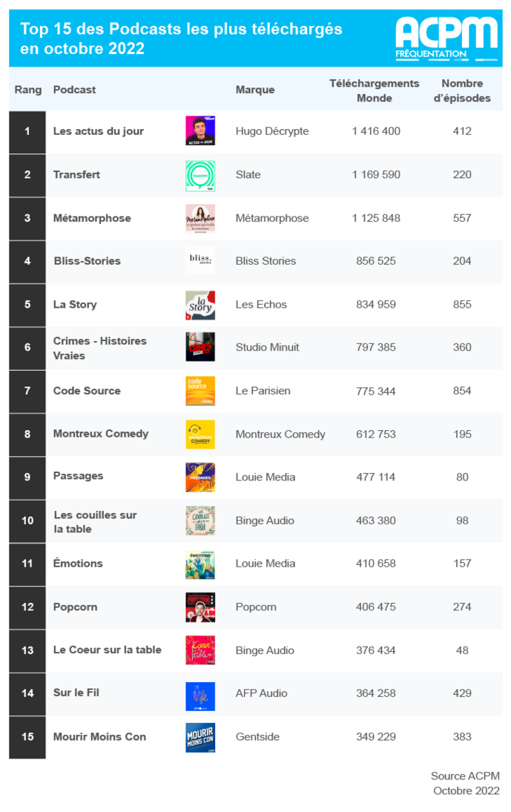The width and height of the screenshot is (511, 812).
Task: Click the Hugo Décrypte brand name
Action: [272, 131]
